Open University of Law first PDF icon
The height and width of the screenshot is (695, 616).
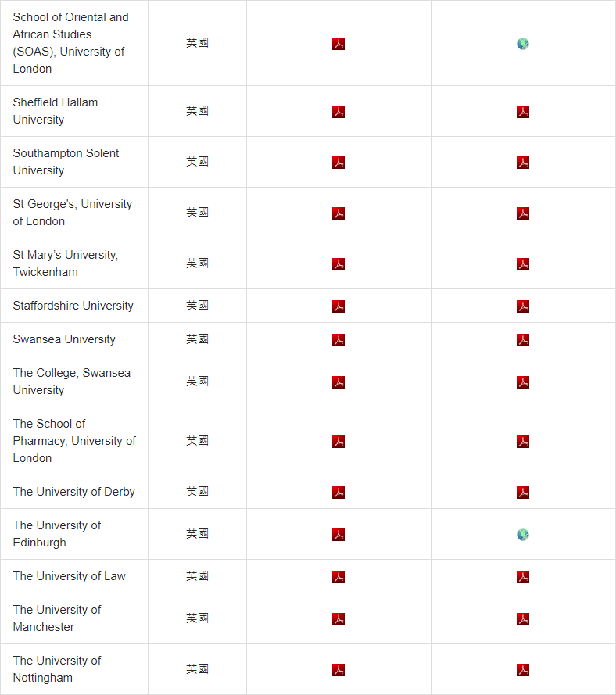point(338,577)
